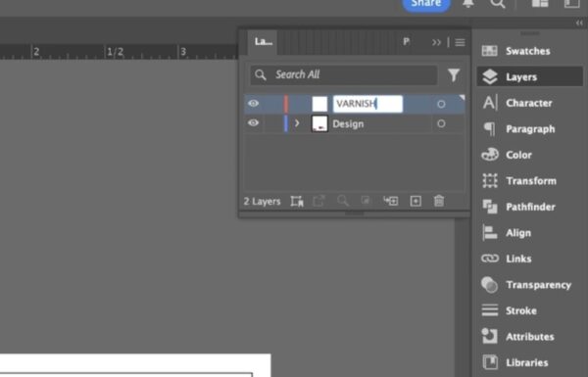Click the VARNISH layer name field
Image resolution: width=588 pixels, height=377 pixels.
tap(367, 104)
